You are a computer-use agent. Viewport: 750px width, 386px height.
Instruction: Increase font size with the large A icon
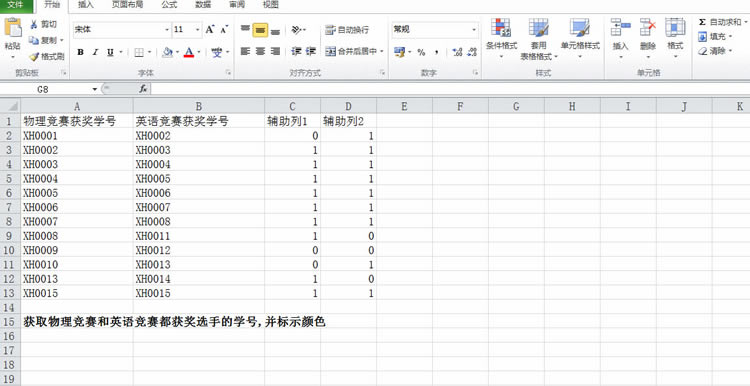tap(210, 30)
